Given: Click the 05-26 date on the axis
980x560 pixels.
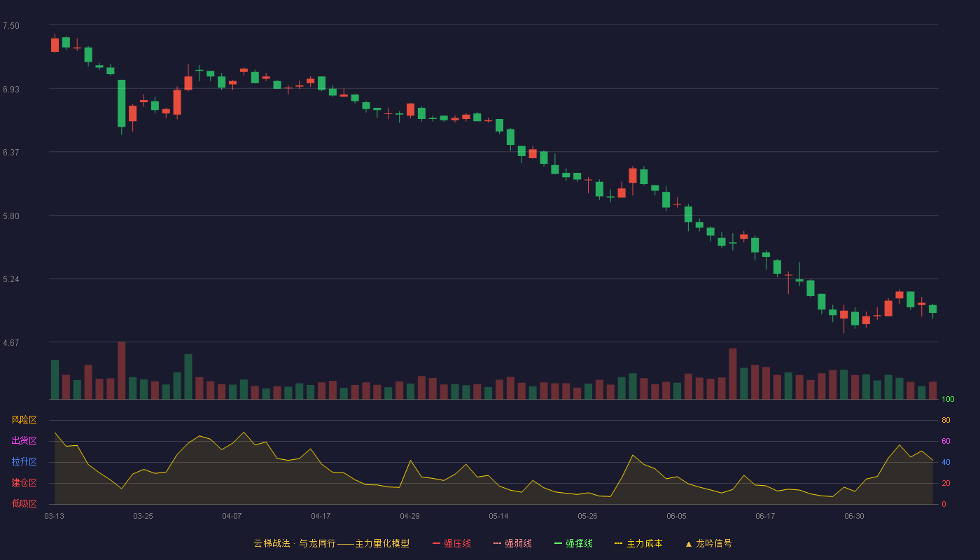Looking at the screenshot, I should [x=587, y=516].
